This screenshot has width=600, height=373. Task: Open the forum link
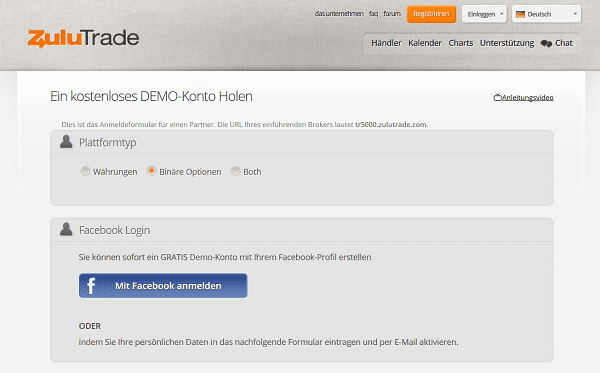pyautogui.click(x=392, y=14)
